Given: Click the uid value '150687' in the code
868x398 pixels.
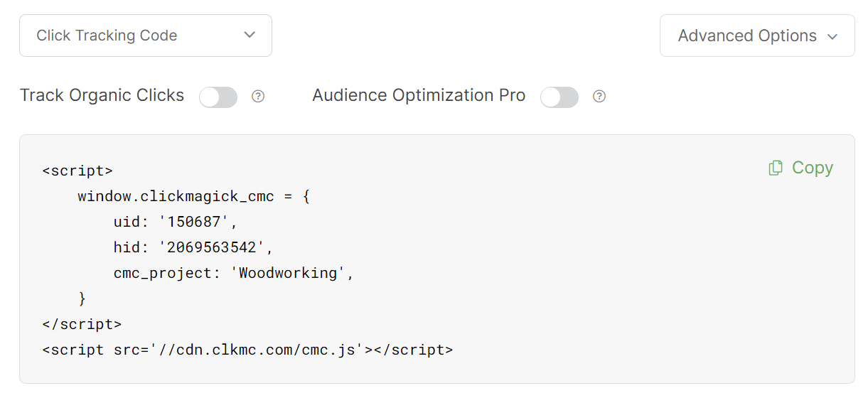Looking at the screenshot, I should coord(194,222).
